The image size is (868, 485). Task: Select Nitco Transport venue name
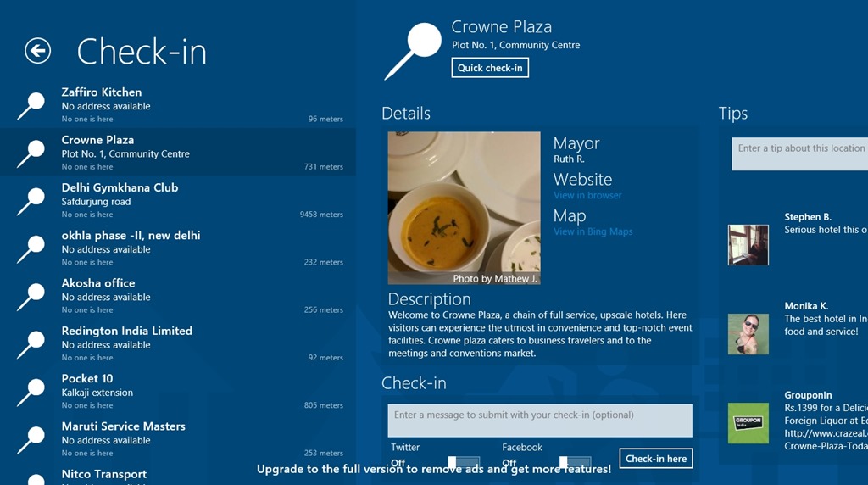[x=104, y=474]
